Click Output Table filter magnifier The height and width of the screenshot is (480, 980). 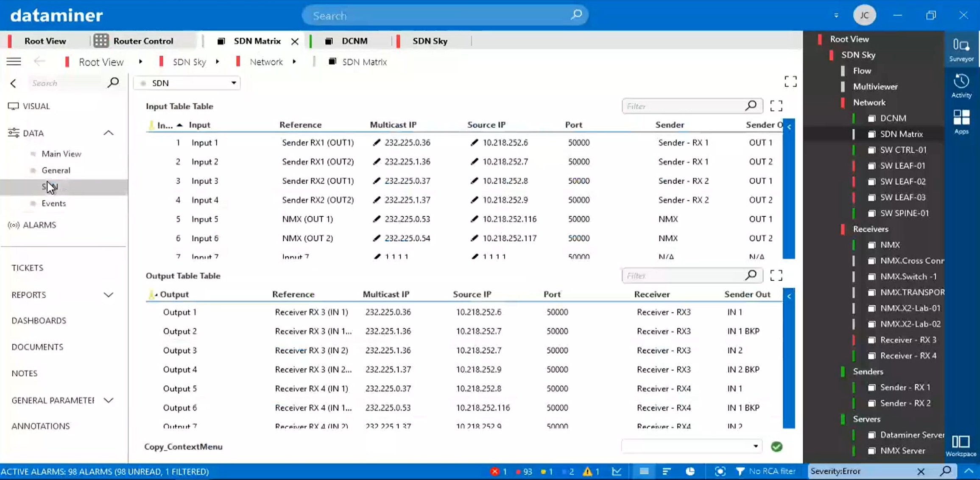[x=751, y=276]
